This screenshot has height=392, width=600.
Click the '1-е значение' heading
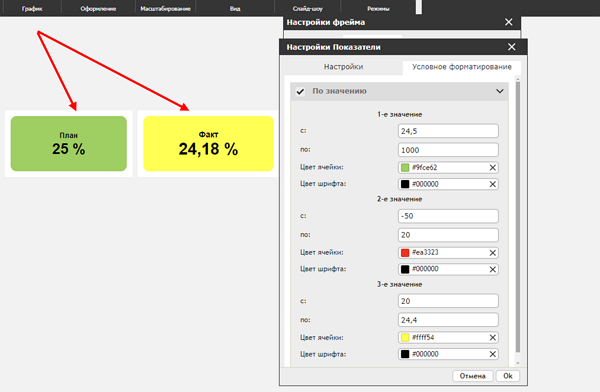pos(399,114)
